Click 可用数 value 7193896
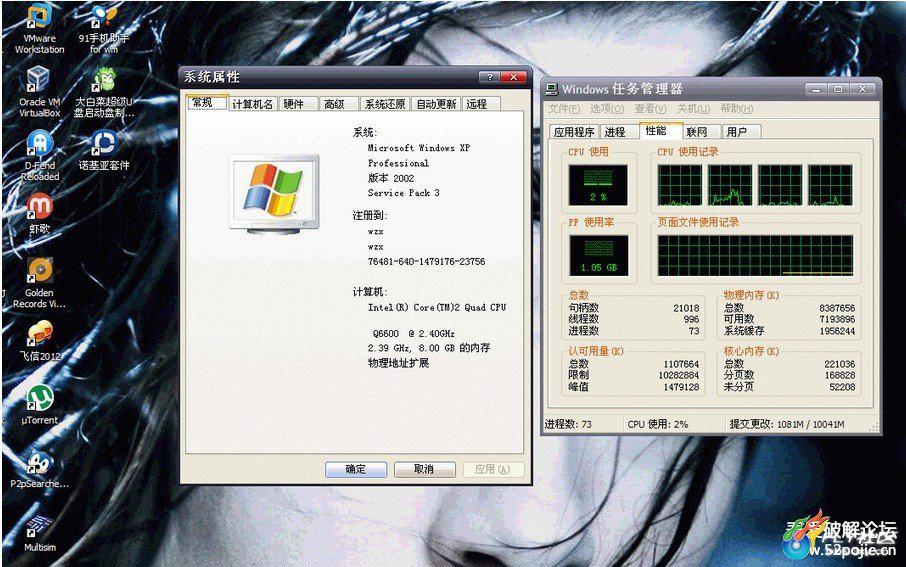906x567 pixels. [837, 319]
